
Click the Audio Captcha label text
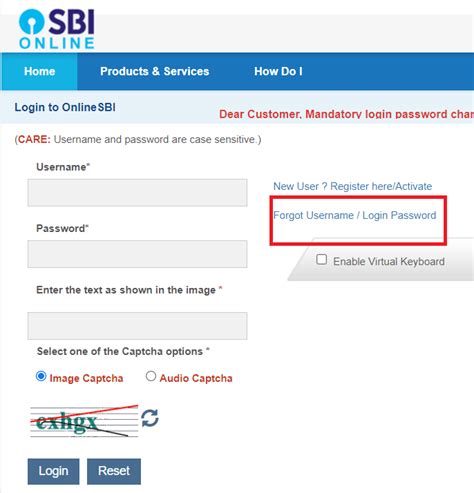(x=196, y=378)
